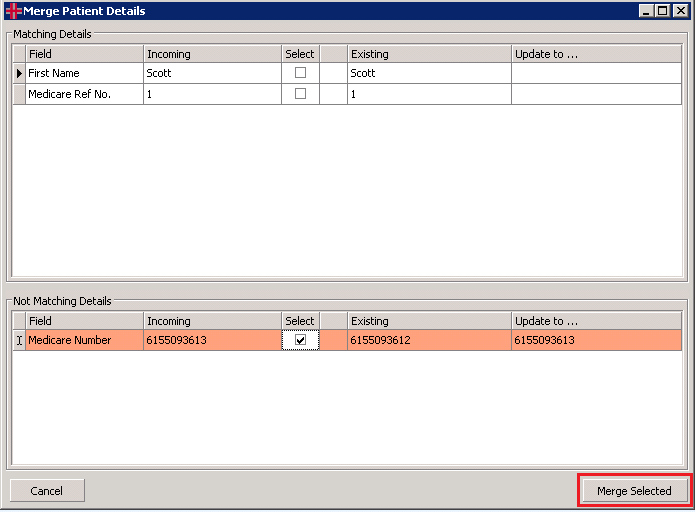Select the Medicare Ref No. row header
The image size is (695, 512).
[x=19, y=94]
